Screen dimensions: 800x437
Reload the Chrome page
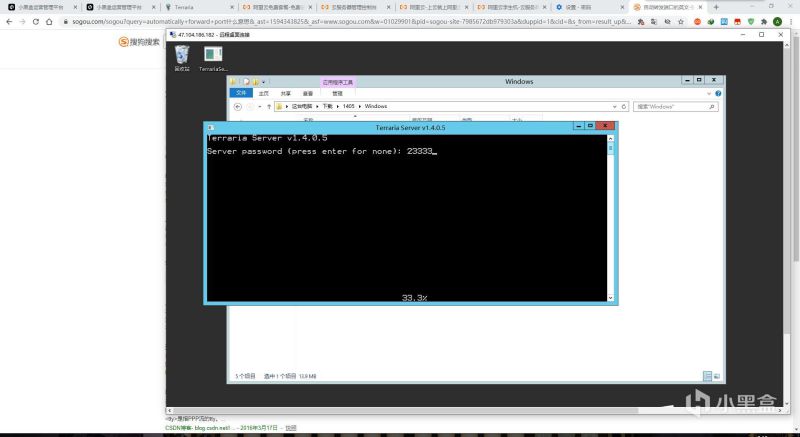pyautogui.click(x=36, y=21)
